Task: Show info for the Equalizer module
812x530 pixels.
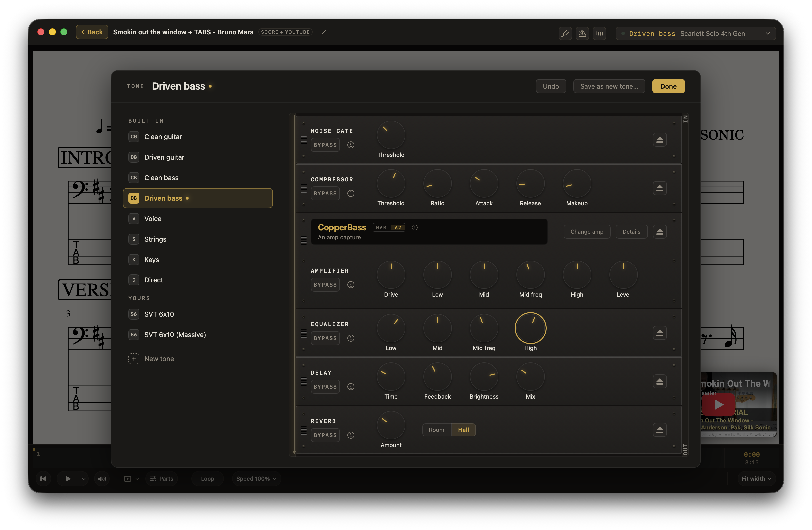Action: (x=351, y=338)
